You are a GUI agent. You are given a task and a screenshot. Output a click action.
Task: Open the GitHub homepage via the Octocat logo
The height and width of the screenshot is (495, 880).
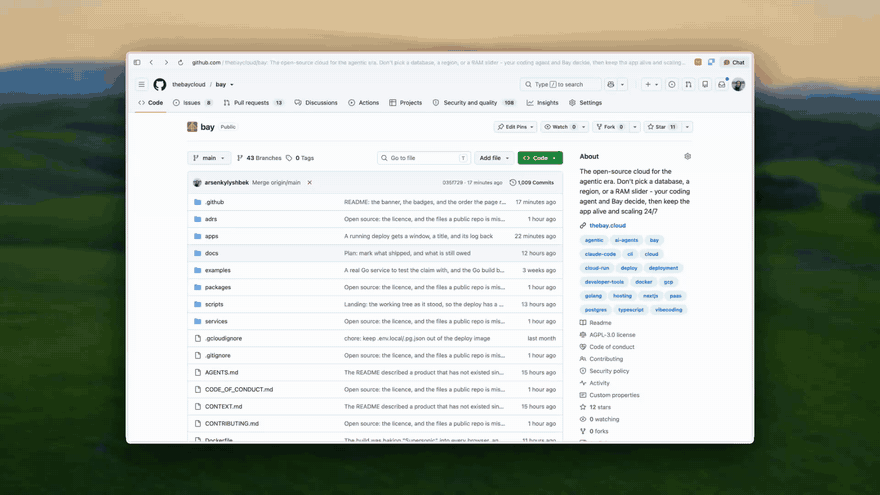point(160,85)
